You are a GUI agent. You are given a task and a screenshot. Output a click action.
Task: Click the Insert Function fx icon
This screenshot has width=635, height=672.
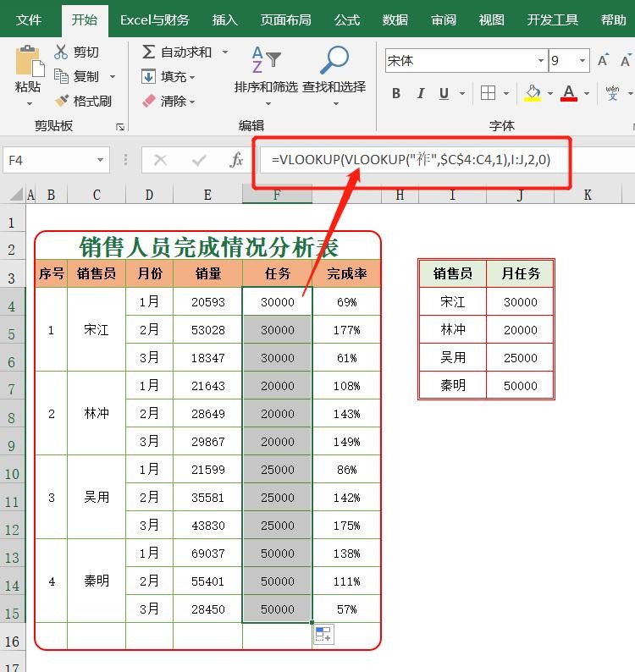237,160
